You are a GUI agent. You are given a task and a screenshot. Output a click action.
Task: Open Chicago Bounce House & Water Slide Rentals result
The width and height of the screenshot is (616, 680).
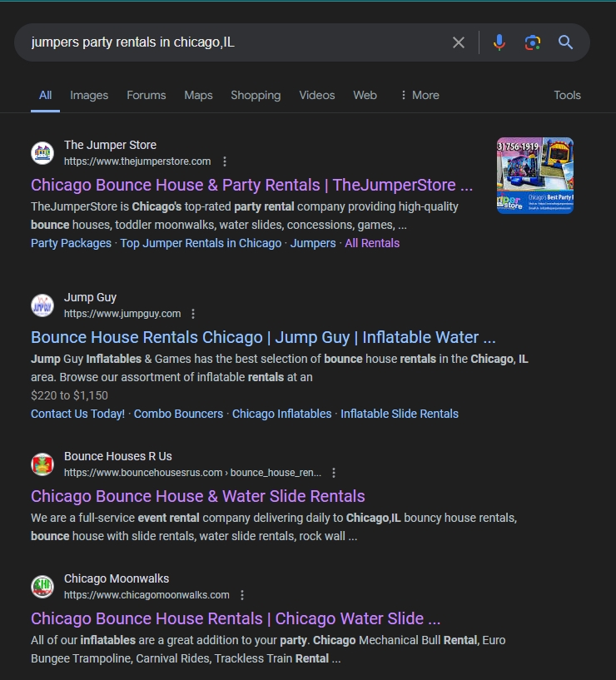(198, 497)
